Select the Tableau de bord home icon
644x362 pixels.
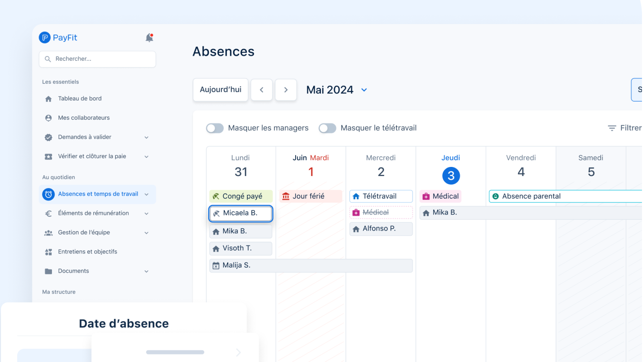click(48, 98)
